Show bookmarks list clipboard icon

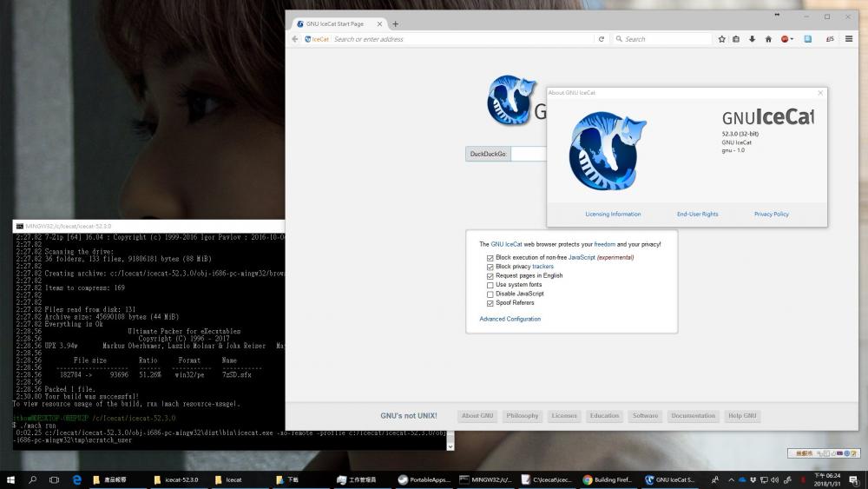(736, 39)
